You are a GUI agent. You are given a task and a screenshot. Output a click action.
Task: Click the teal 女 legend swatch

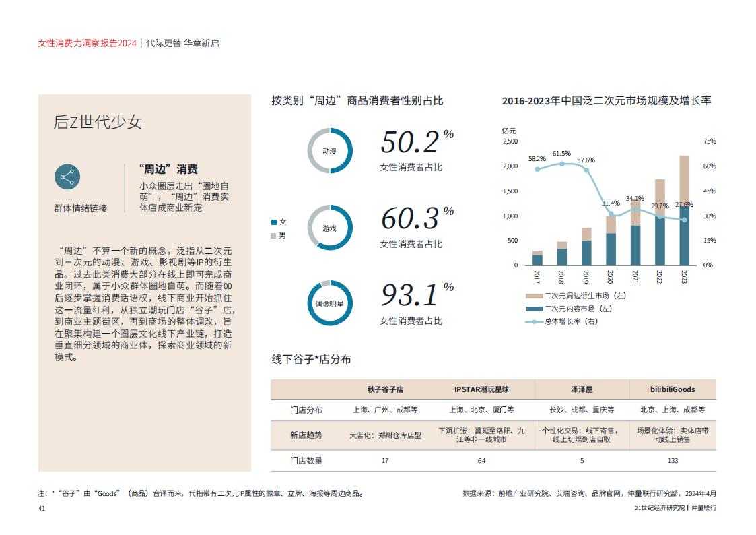tap(273, 222)
